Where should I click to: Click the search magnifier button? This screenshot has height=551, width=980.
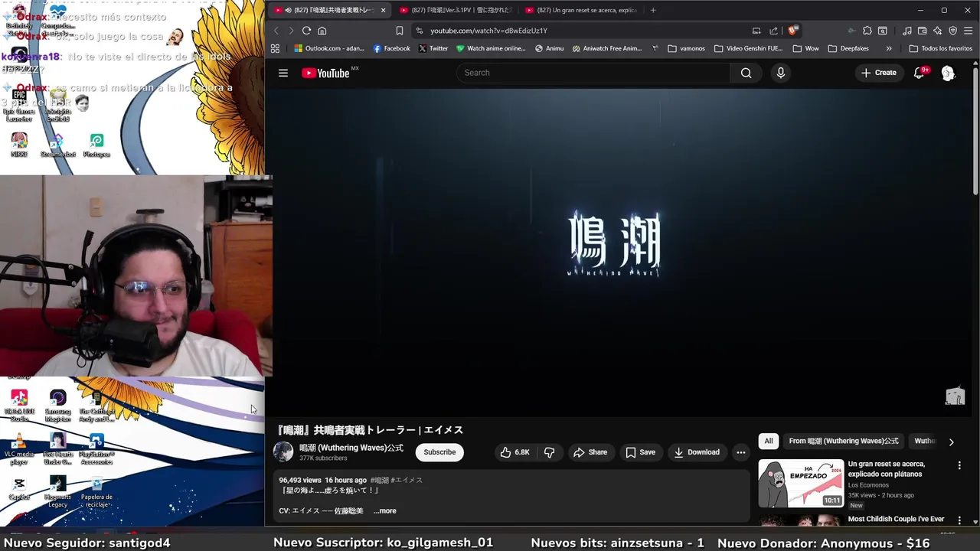pyautogui.click(x=746, y=73)
